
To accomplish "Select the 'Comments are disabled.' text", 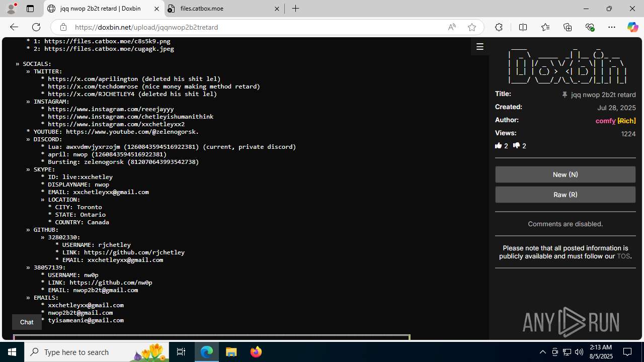I will (565, 224).
